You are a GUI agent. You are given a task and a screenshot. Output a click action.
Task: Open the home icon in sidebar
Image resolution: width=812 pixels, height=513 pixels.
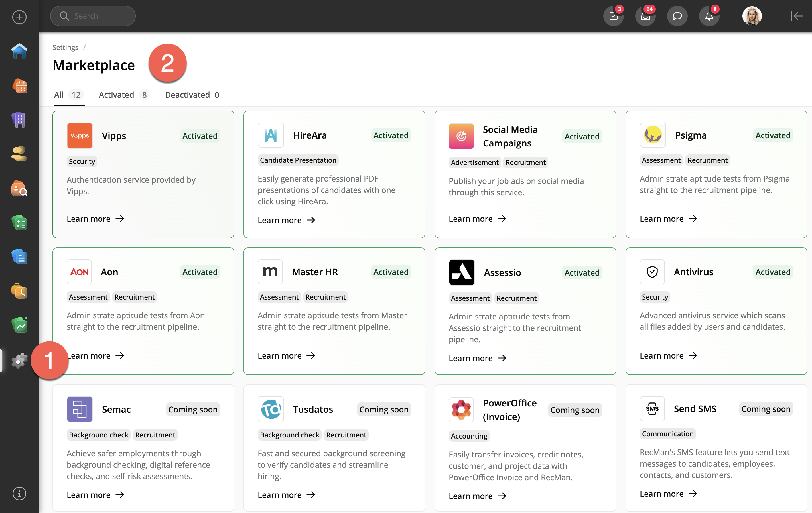pos(19,51)
